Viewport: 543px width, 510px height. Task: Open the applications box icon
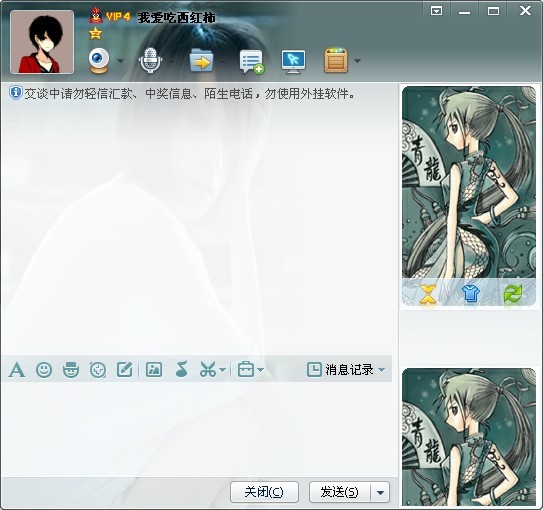(336, 61)
